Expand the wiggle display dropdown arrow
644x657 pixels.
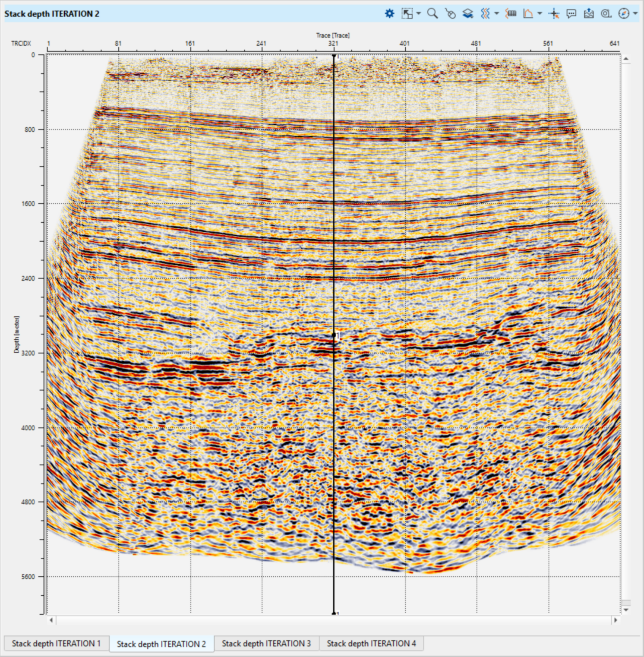point(496,14)
